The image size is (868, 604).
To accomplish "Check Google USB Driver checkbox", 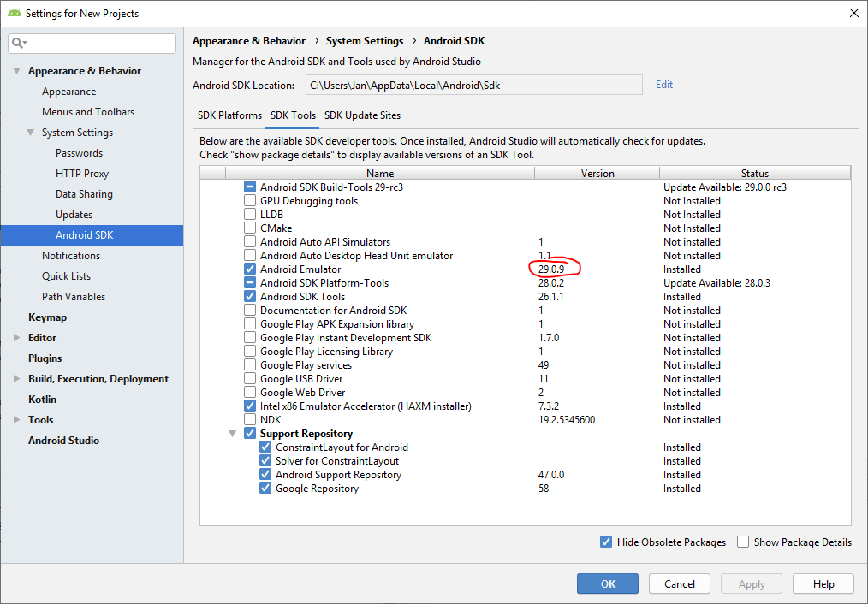I will tap(250, 379).
